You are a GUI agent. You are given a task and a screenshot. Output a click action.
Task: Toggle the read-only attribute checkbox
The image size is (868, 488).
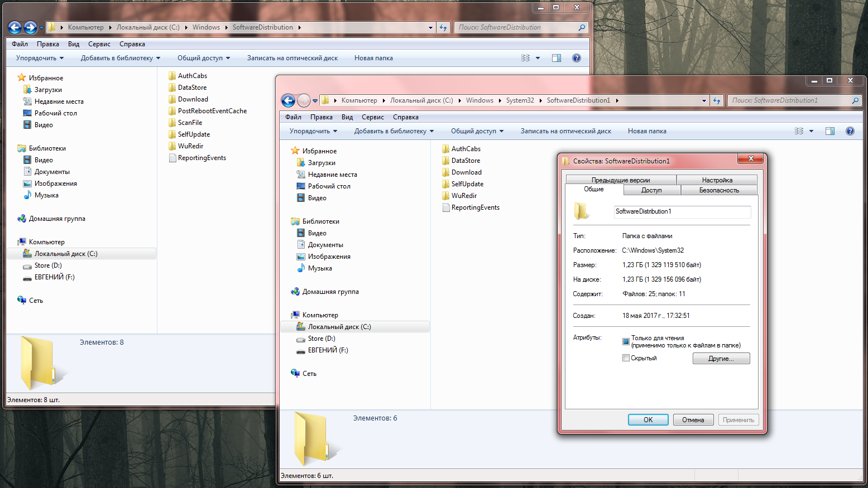tap(626, 341)
